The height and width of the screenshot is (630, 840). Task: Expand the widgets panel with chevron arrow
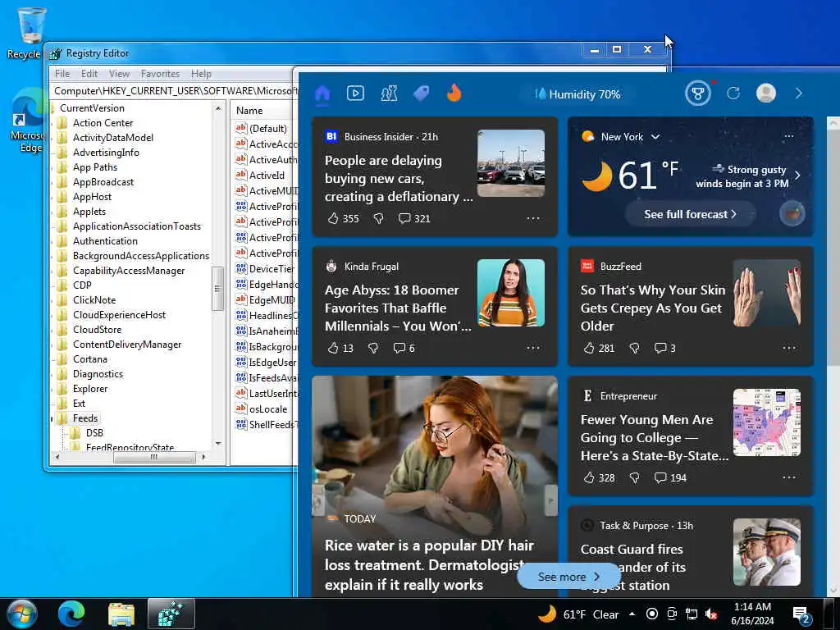pos(798,94)
